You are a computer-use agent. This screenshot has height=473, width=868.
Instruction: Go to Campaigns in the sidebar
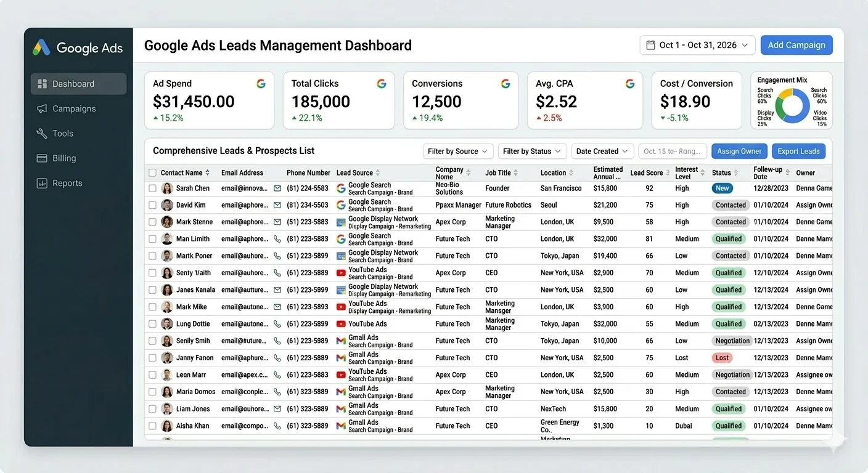click(x=74, y=109)
